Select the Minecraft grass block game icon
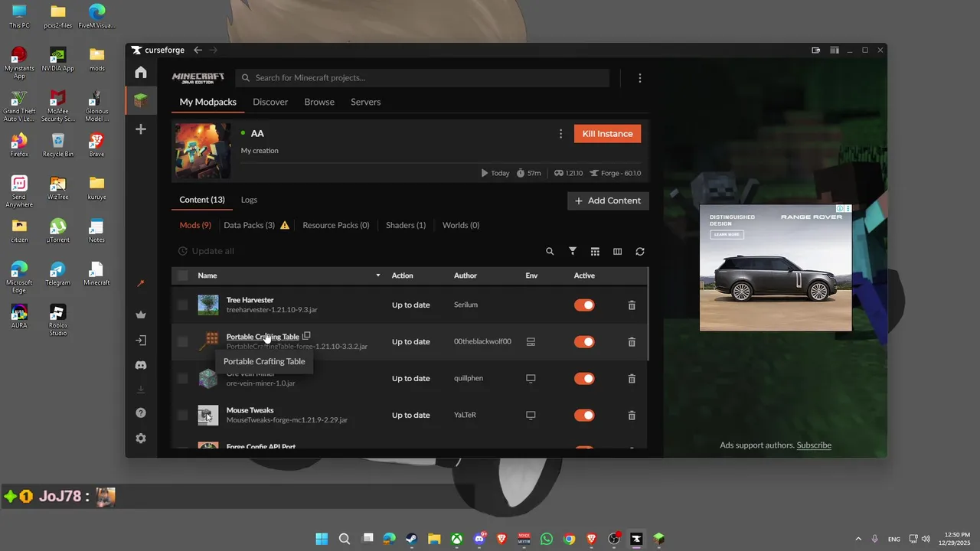Screen dimensions: 980x551 (x=141, y=100)
